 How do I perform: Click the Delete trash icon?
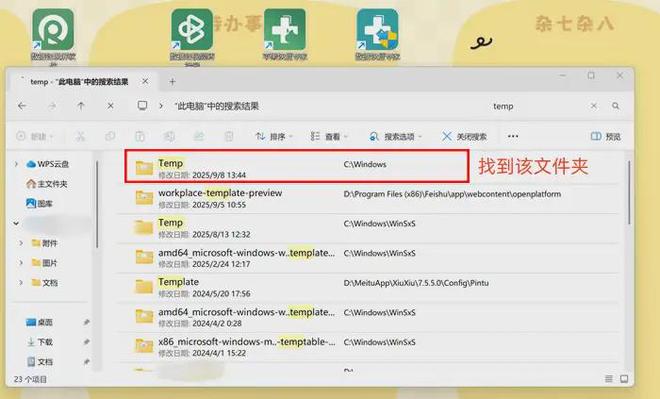[229, 136]
